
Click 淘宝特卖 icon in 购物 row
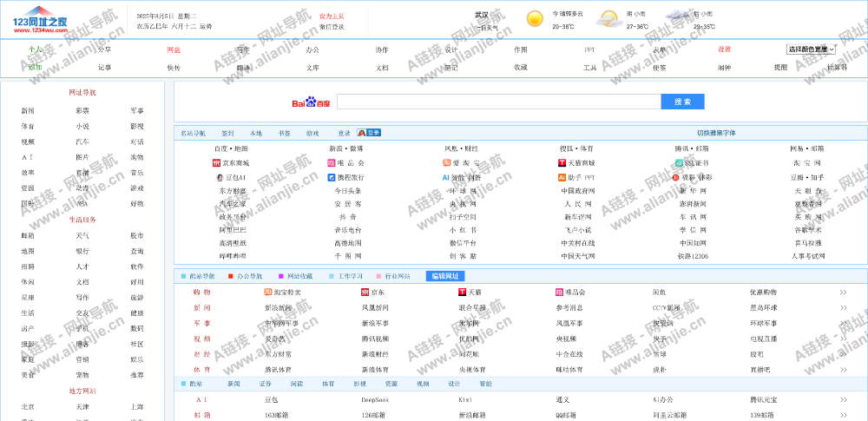(268, 292)
